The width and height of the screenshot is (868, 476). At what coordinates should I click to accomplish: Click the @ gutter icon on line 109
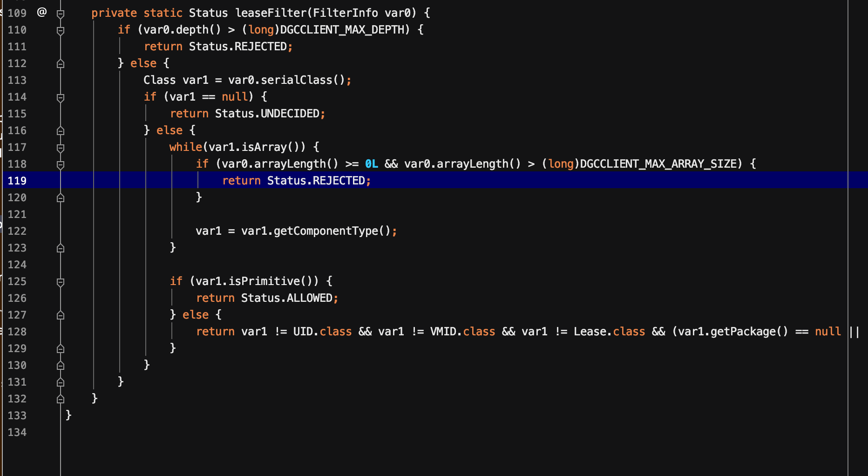pos(42,13)
